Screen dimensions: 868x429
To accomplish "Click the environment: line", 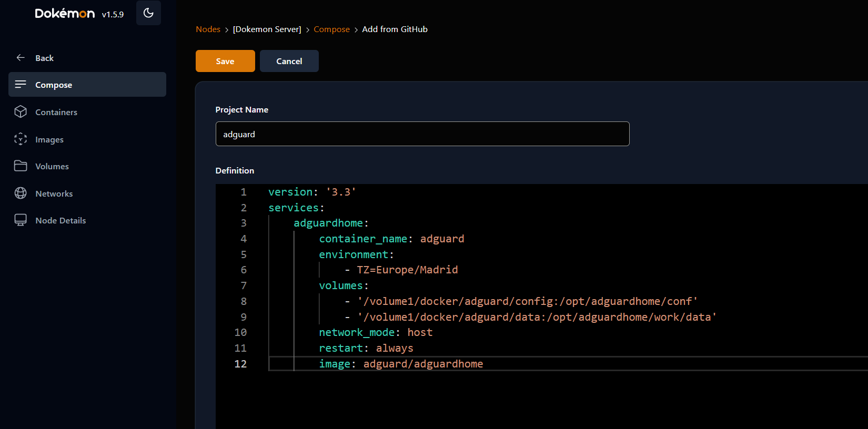I will (356, 254).
